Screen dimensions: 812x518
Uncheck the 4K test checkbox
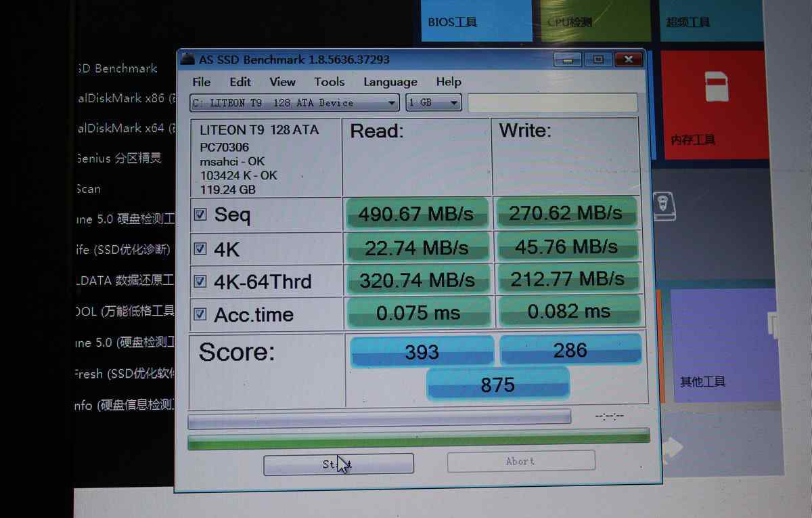[200, 249]
